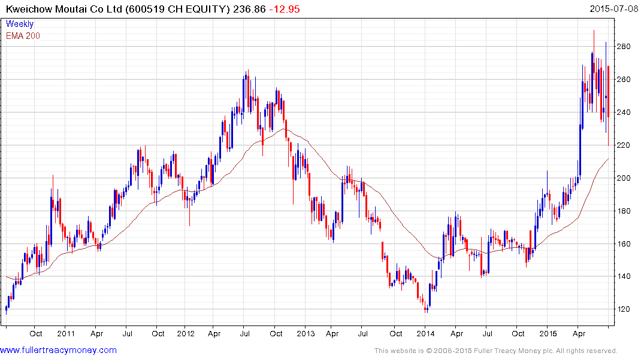This screenshot has height=359, width=644.
Task: Click the 160 price axis label
Action: (624, 244)
